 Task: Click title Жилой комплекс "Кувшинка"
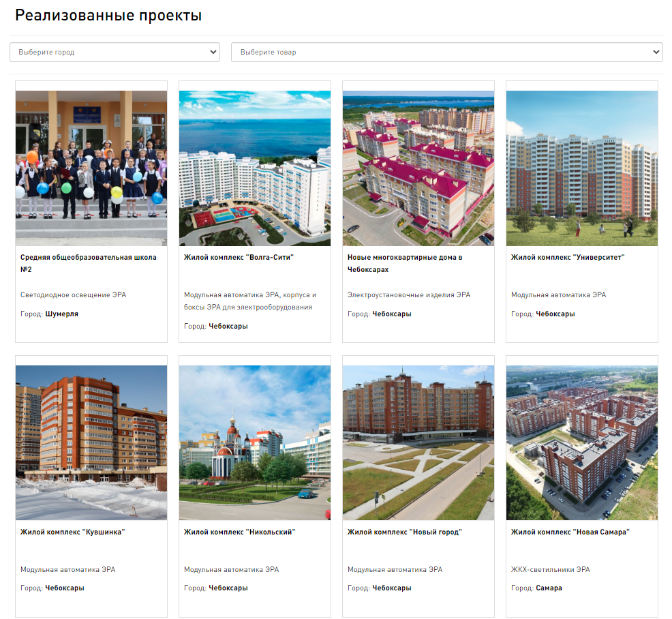point(72,532)
